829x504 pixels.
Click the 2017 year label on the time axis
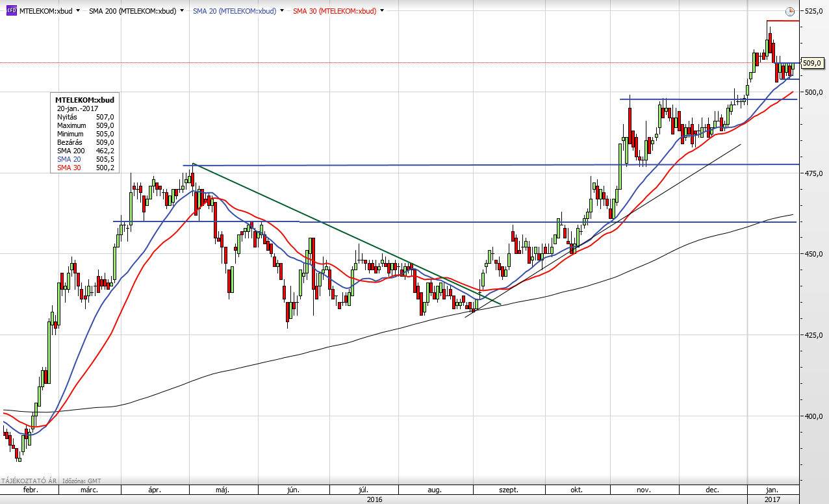click(x=772, y=499)
